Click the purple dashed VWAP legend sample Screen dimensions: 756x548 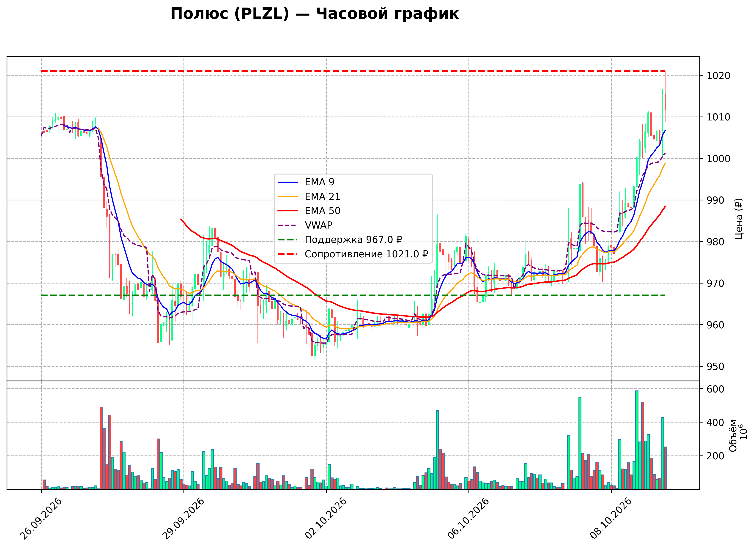pos(288,226)
